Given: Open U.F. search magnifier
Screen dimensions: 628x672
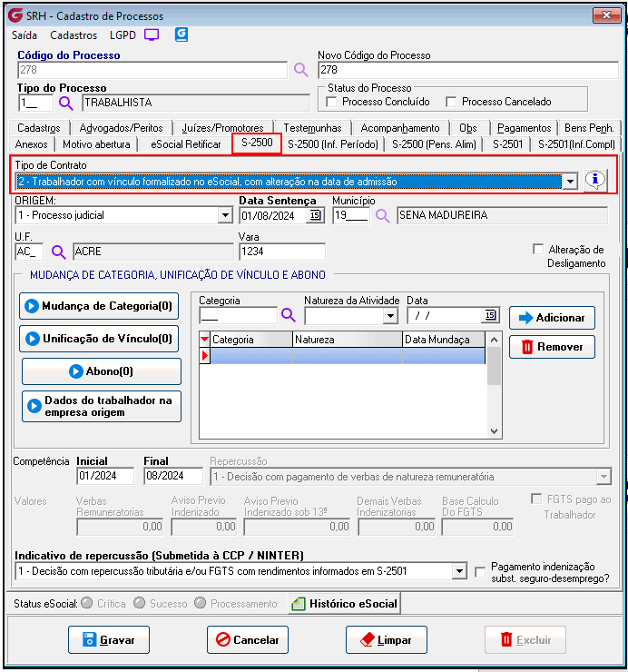Looking at the screenshot, I should [59, 252].
